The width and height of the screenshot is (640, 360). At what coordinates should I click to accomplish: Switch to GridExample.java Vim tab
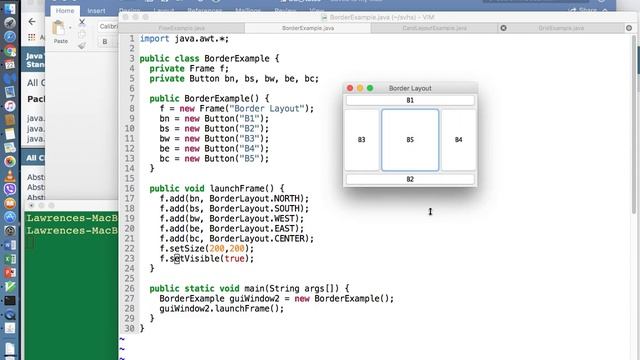[x=561, y=28]
